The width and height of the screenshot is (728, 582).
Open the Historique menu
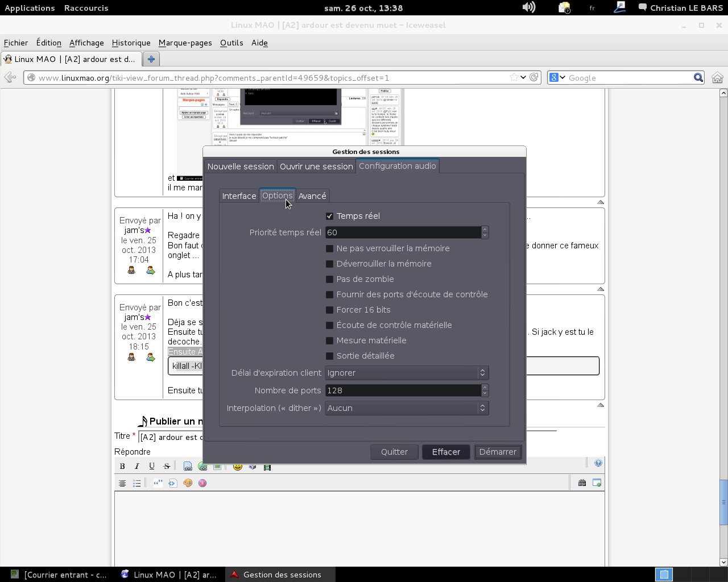click(x=131, y=43)
